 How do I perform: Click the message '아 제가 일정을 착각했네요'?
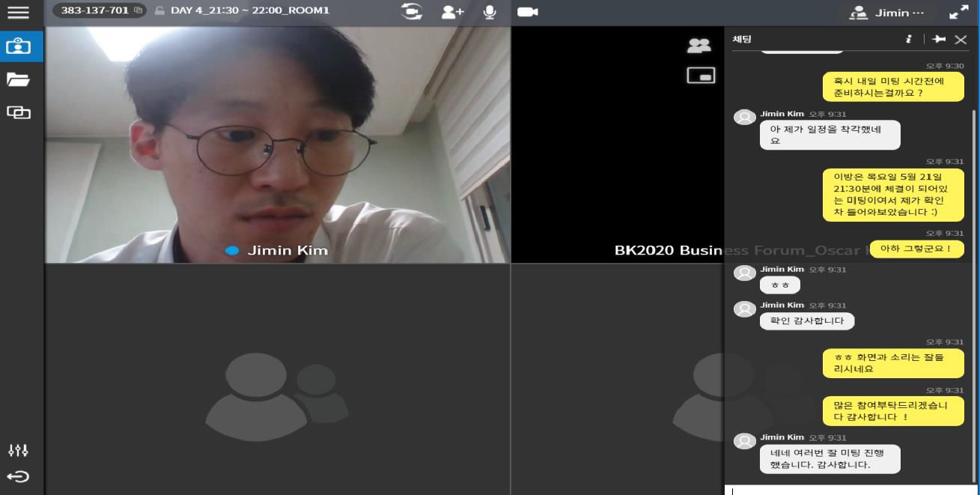[x=830, y=135]
